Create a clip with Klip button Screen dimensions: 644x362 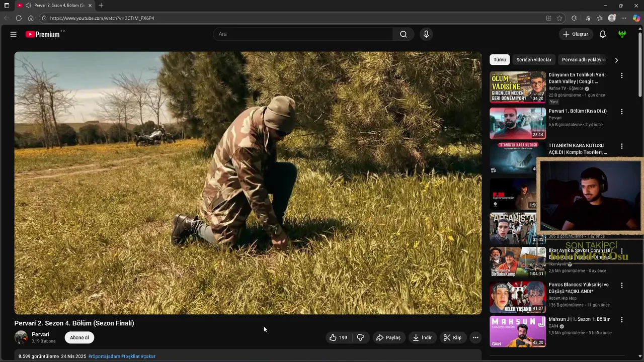pos(452,338)
